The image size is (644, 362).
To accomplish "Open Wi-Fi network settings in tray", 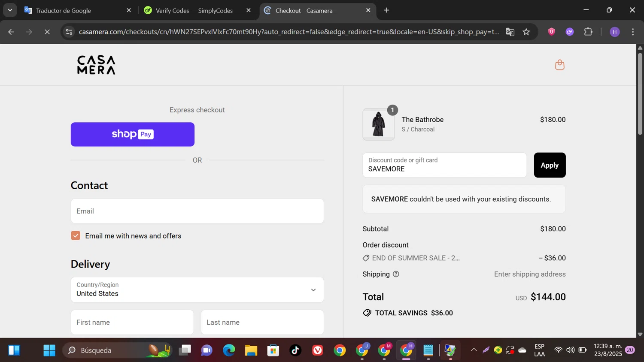I will coord(558,350).
